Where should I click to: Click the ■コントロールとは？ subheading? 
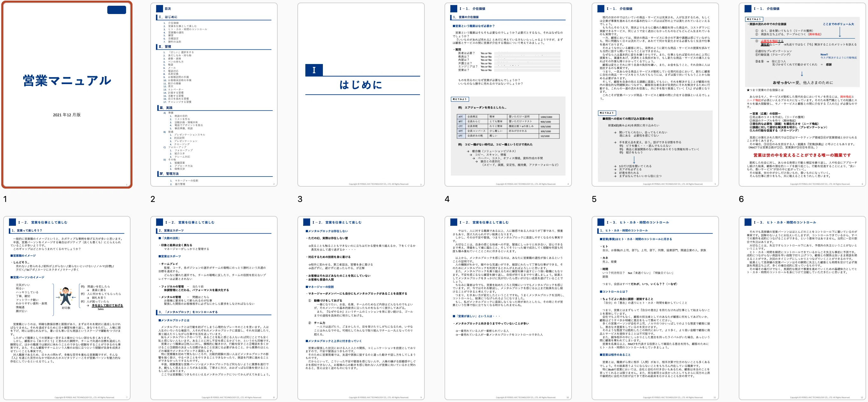pos(614,291)
